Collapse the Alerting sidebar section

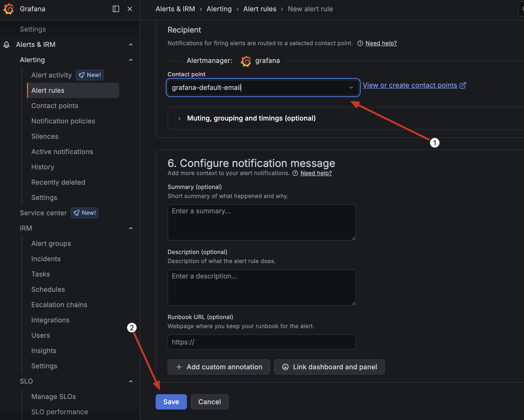(131, 60)
